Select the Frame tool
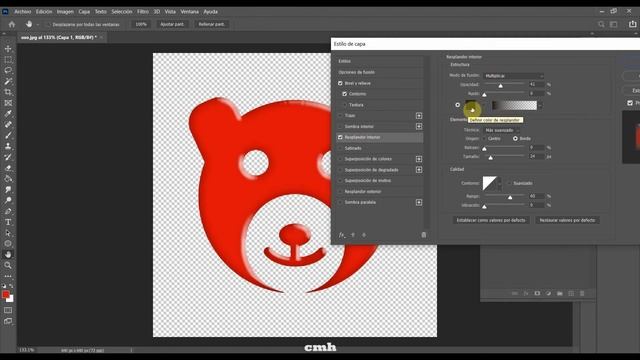 point(8,103)
